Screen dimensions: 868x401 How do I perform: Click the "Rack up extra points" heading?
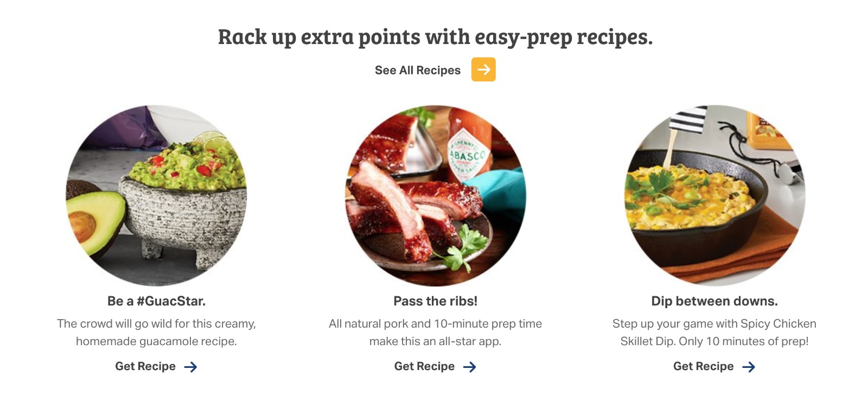435,37
